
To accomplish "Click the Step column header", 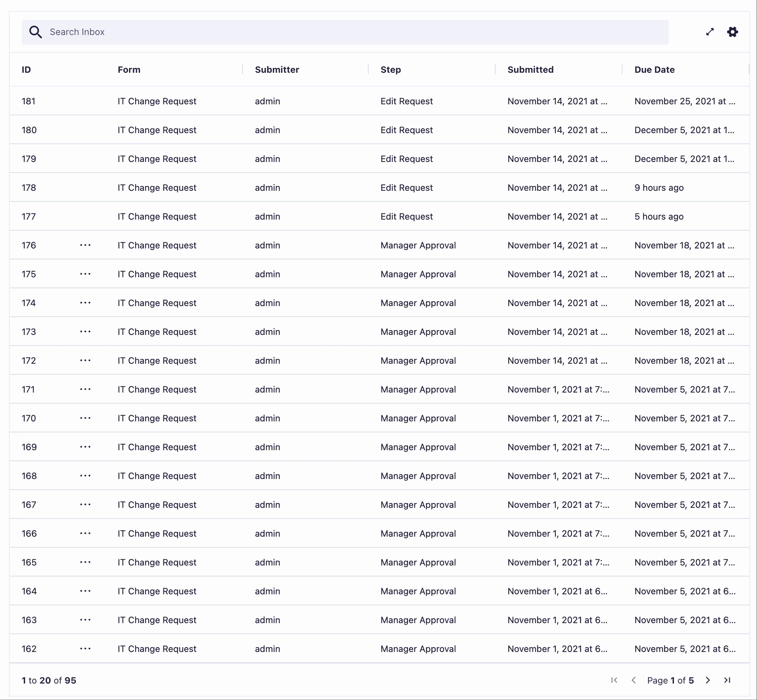I will pyautogui.click(x=391, y=69).
